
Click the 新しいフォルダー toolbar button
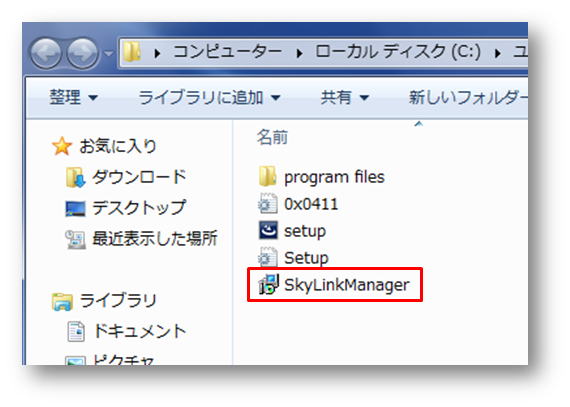tap(468, 97)
